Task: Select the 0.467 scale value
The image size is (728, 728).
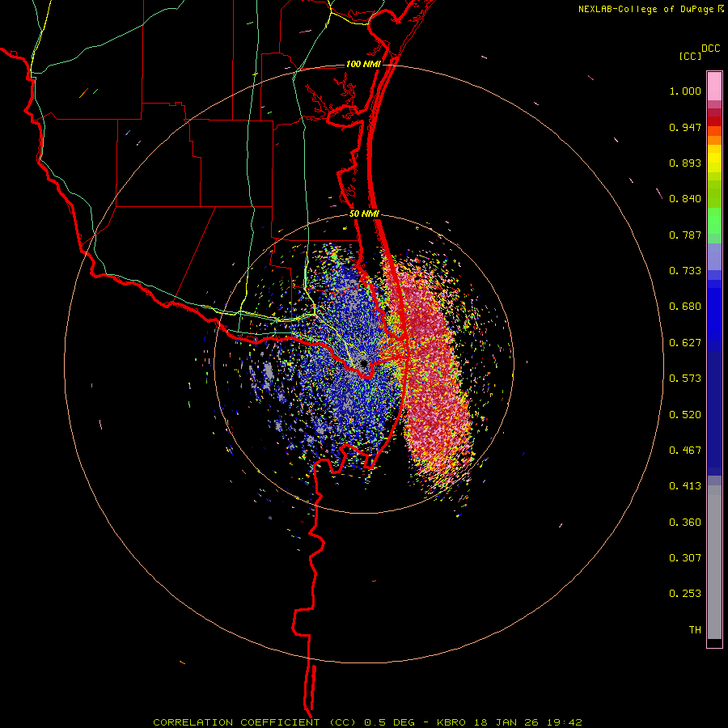Action: click(x=685, y=451)
